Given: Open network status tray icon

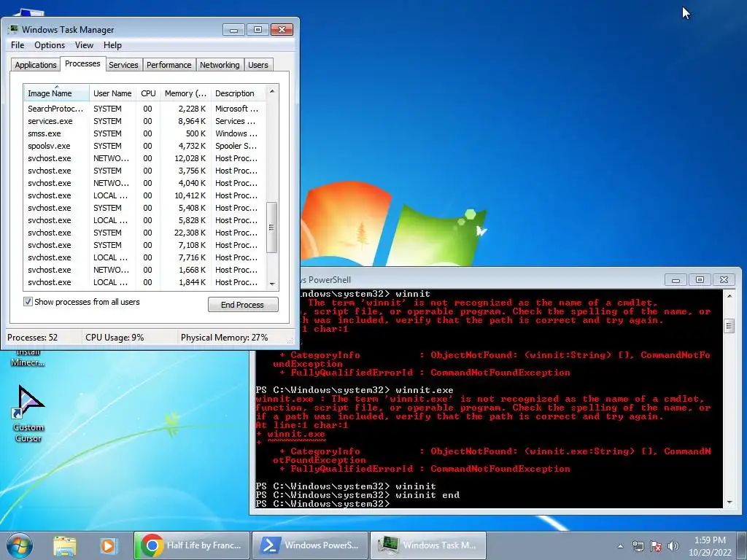Looking at the screenshot, I should pyautogui.click(x=638, y=546).
